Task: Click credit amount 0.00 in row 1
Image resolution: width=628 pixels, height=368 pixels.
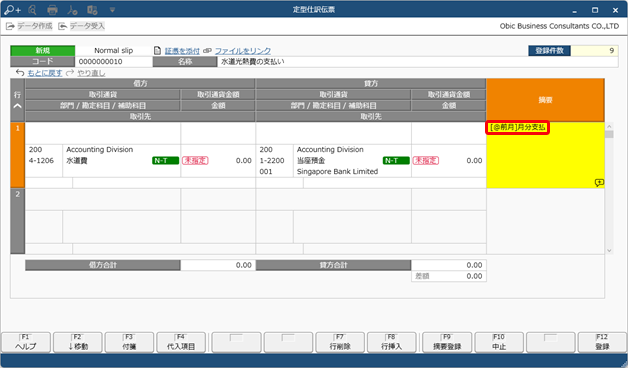Action: coord(474,161)
